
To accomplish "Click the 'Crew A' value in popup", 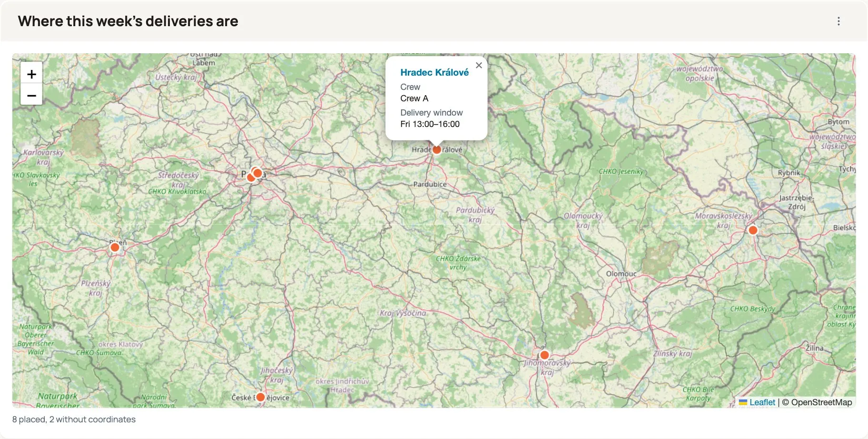I will pyautogui.click(x=414, y=98).
